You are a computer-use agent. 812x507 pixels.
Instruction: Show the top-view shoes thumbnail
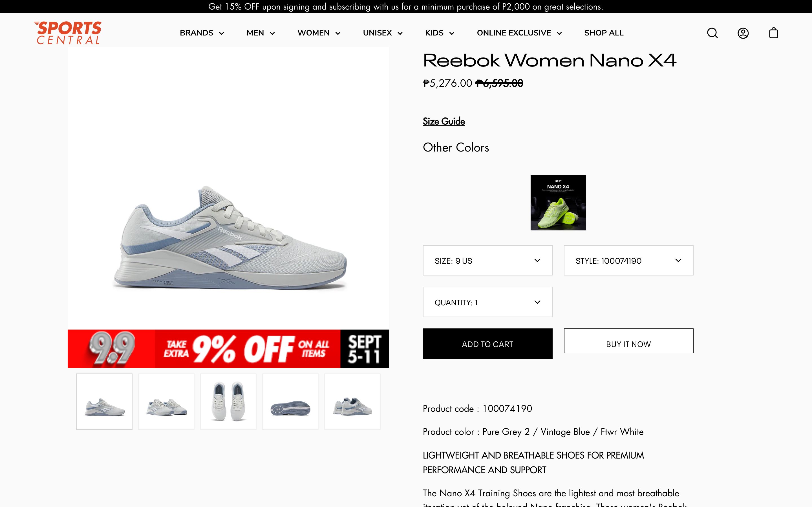[x=228, y=402]
